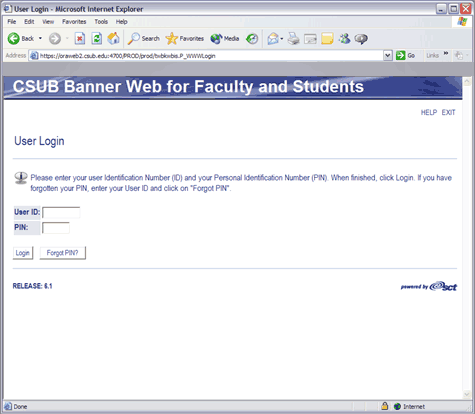475x414 pixels.
Task: Click the Internet Explorer title bar icon
Action: (x=7, y=9)
